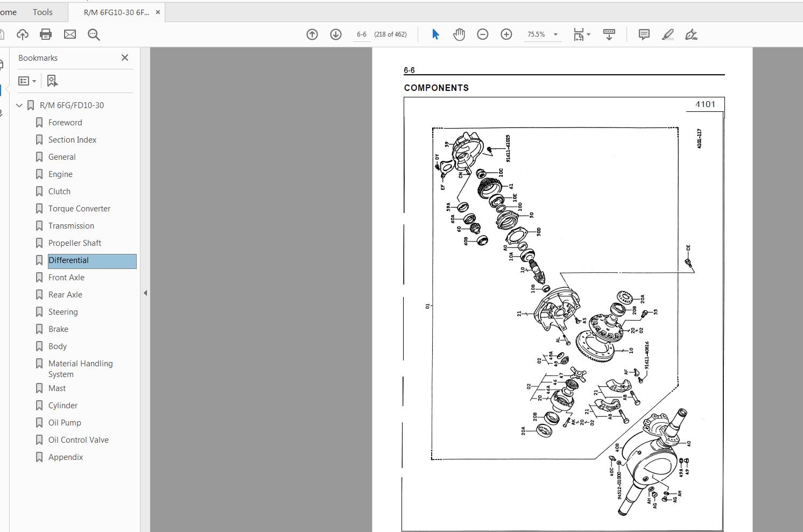The image size is (803, 532).
Task: Click the bookmark icon beside Steering
Action: [x=39, y=312]
